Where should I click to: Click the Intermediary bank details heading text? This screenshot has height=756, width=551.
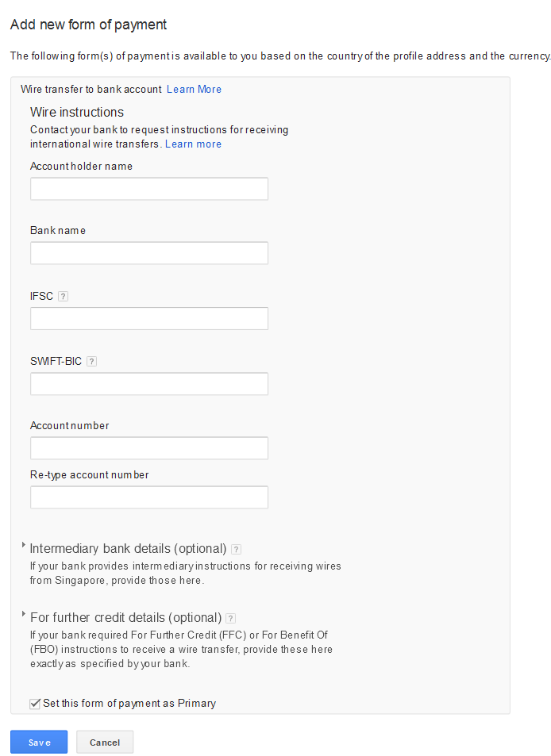tap(128, 549)
